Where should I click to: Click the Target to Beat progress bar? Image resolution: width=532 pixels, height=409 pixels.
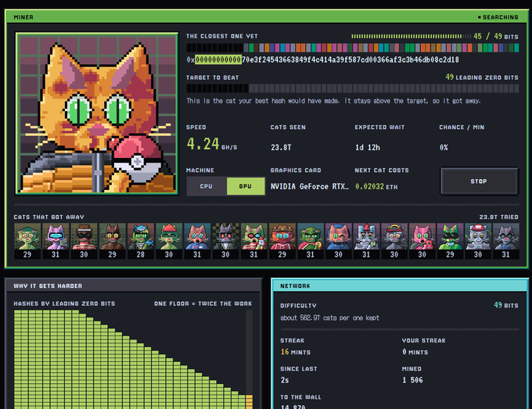pyautogui.click(x=353, y=89)
